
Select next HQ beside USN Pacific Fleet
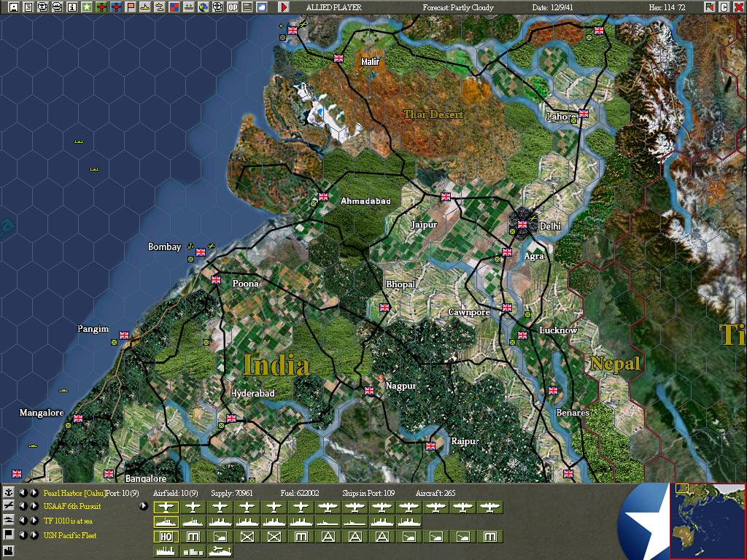click(34, 534)
